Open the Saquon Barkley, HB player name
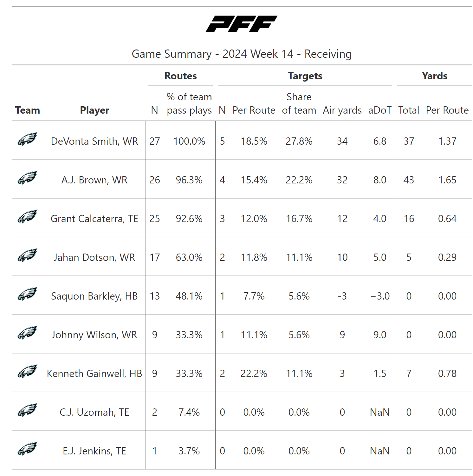 click(x=94, y=296)
